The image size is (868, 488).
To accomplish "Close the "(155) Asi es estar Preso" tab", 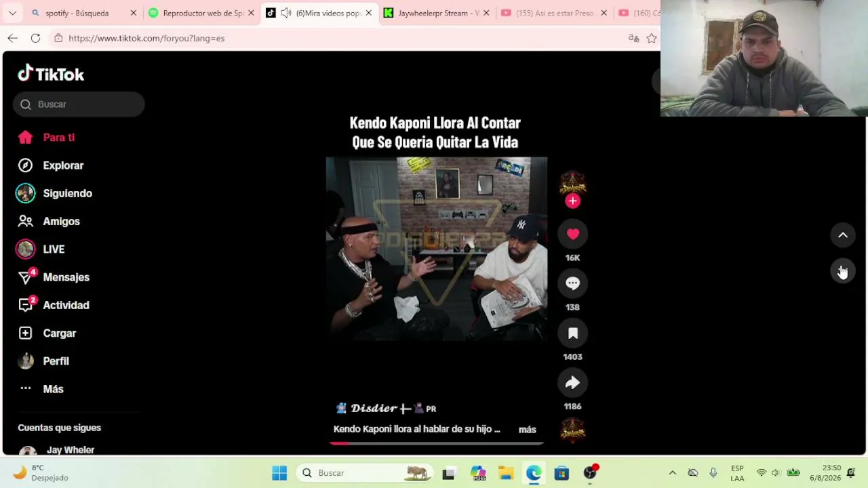I will 604,13.
